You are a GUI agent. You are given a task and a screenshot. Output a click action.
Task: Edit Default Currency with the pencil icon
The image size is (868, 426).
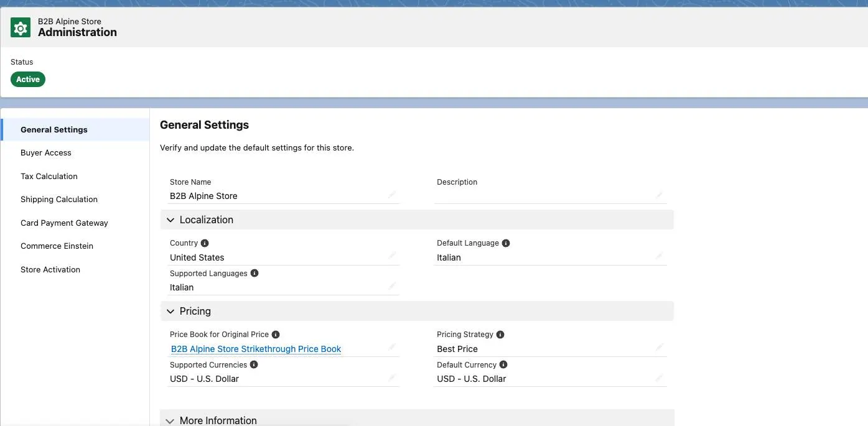pos(659,377)
